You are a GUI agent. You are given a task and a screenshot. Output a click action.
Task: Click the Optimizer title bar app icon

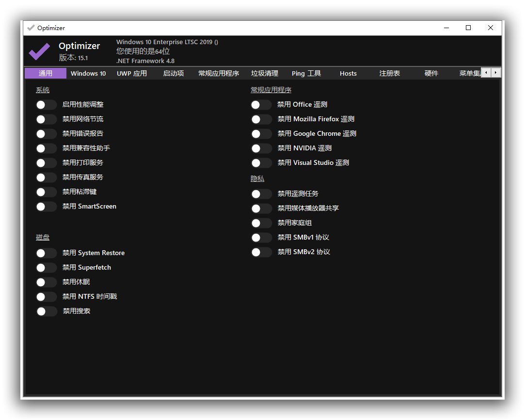coord(31,28)
